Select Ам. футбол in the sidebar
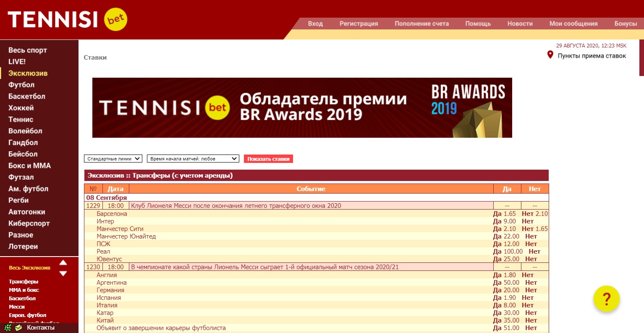 [x=28, y=189]
